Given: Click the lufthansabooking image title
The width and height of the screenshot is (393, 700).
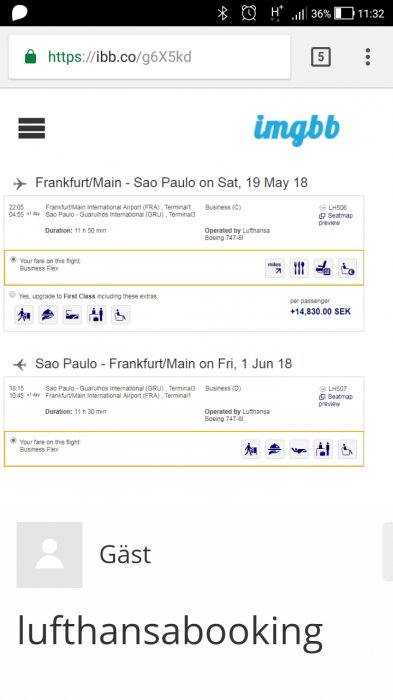Looking at the screenshot, I should pyautogui.click(x=170, y=631).
